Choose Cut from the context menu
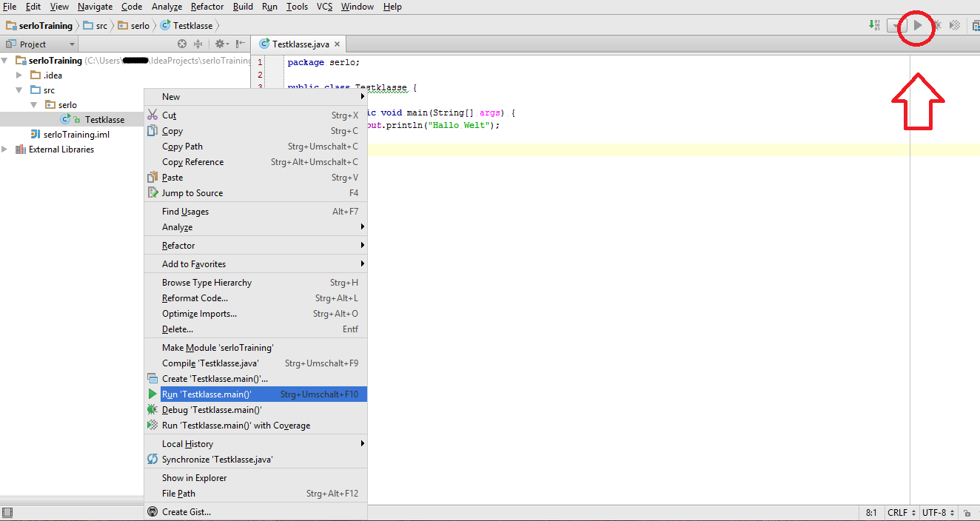The height and width of the screenshot is (521, 980). pyautogui.click(x=255, y=115)
